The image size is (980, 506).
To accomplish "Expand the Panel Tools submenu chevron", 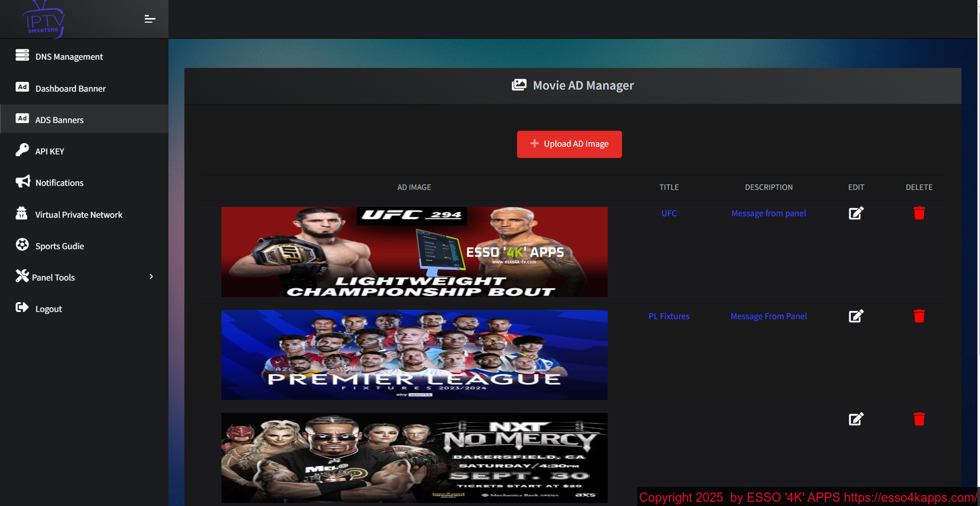I will 151,276.
